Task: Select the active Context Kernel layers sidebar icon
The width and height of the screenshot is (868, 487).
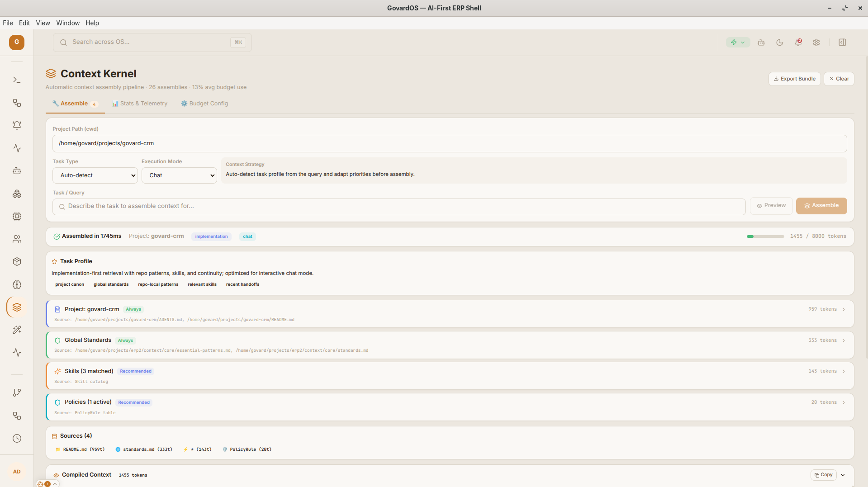Action: coord(17,307)
